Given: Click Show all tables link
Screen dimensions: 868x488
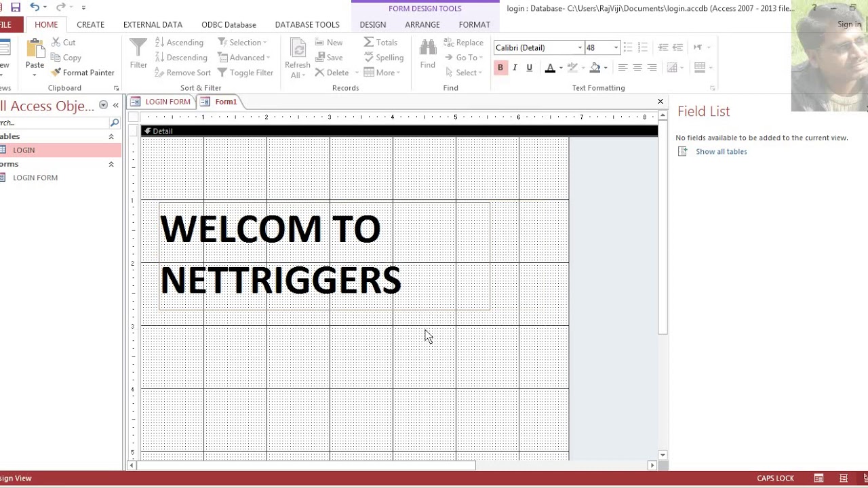Looking at the screenshot, I should point(721,151).
